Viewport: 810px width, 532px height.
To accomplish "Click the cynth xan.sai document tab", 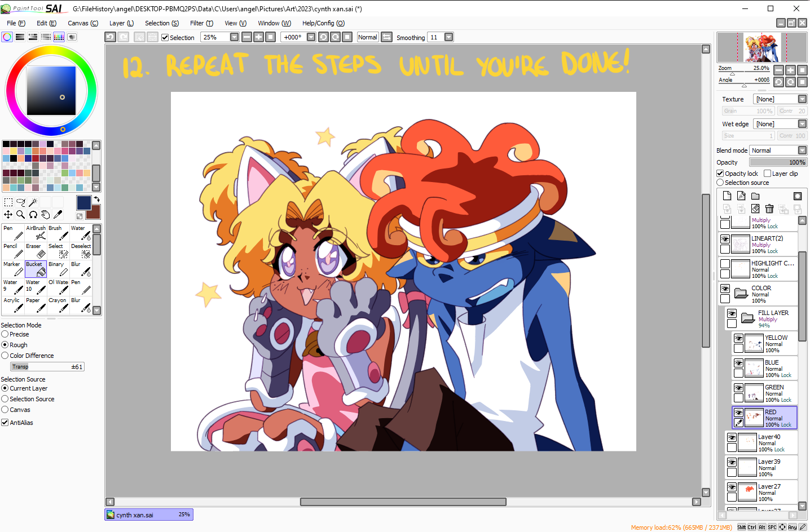I will tap(149, 515).
